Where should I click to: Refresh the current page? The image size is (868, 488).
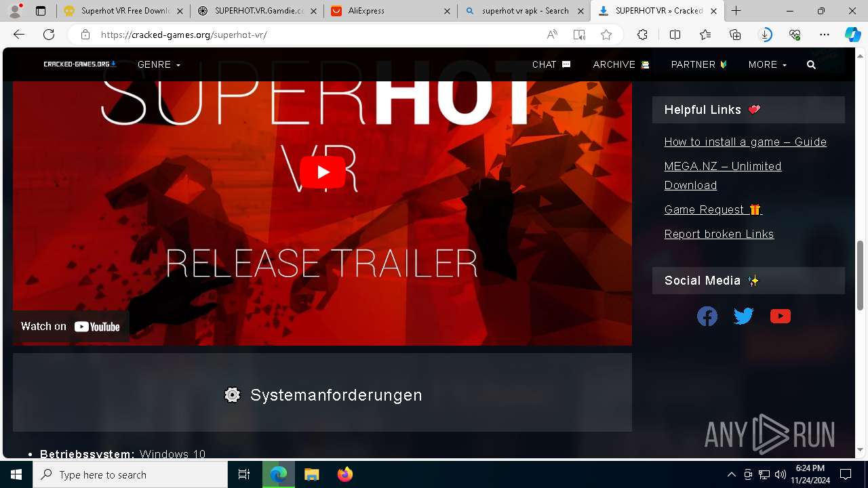point(49,35)
